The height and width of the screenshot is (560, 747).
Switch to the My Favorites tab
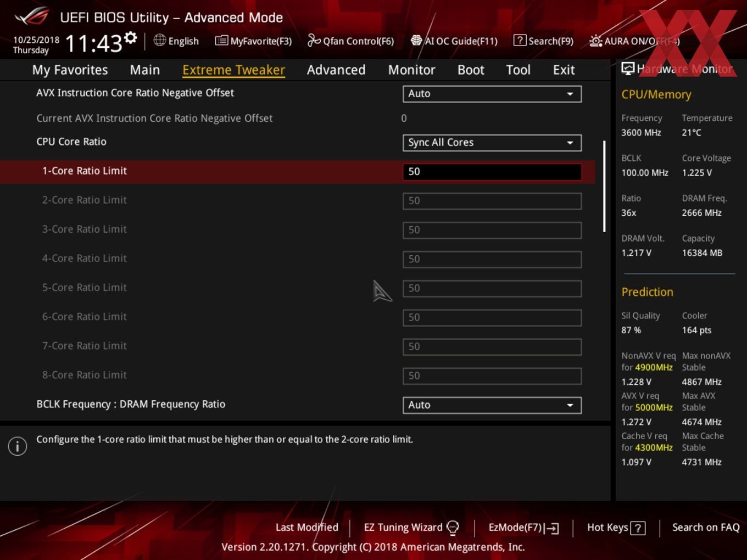pyautogui.click(x=70, y=70)
